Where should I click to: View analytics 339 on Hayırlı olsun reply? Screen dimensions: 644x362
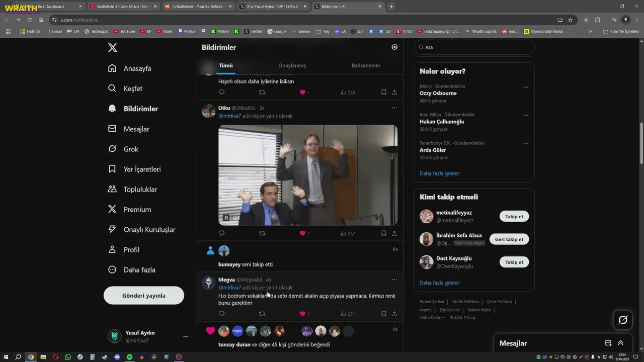[x=348, y=93]
